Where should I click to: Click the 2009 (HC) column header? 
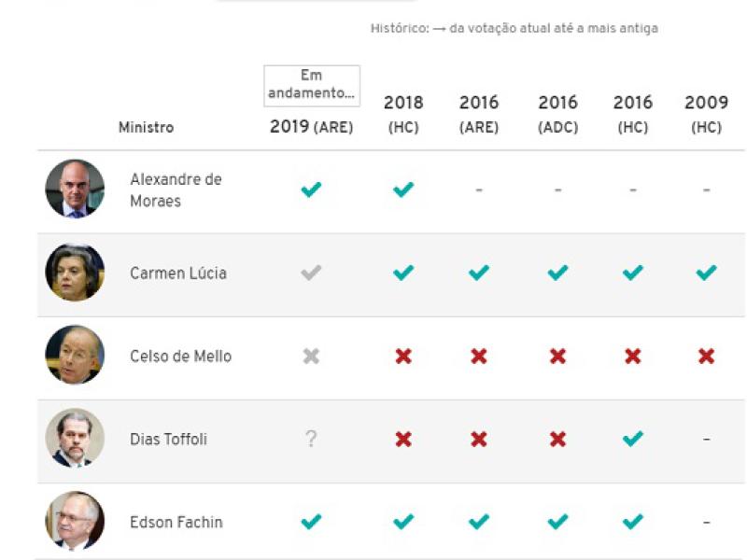point(706,114)
